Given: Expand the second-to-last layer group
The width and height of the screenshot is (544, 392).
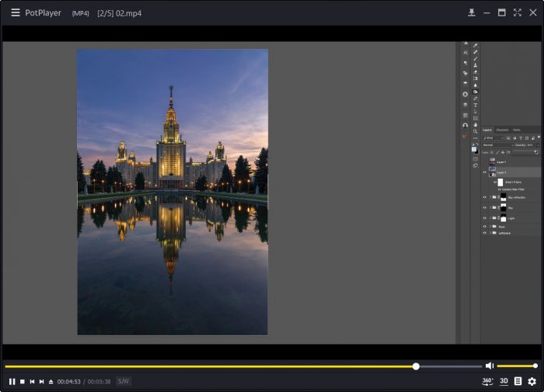Looking at the screenshot, I should 490,227.
